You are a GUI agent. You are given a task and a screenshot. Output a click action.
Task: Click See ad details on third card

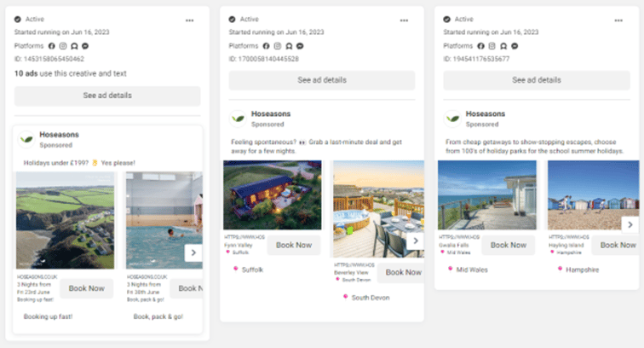tap(537, 80)
